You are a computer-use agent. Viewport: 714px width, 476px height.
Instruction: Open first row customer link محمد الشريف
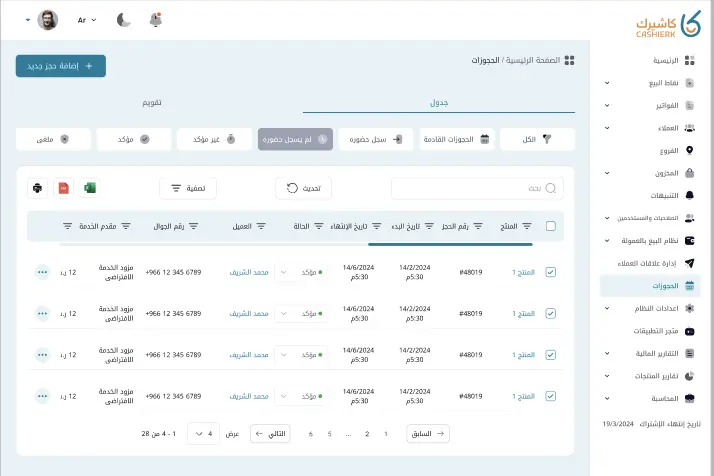[x=249, y=272]
